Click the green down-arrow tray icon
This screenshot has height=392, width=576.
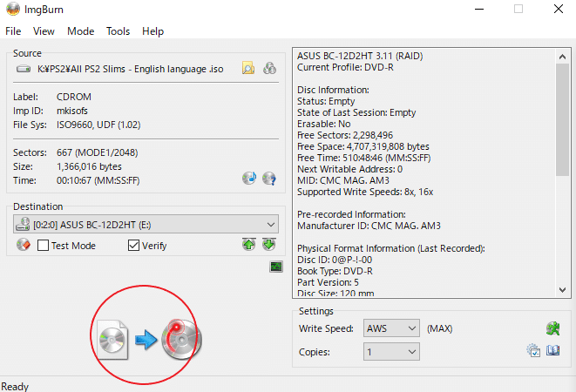point(269,244)
